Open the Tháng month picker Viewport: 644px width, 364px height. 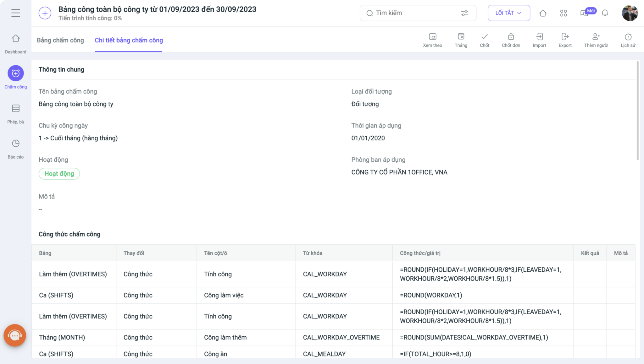pyautogui.click(x=461, y=37)
